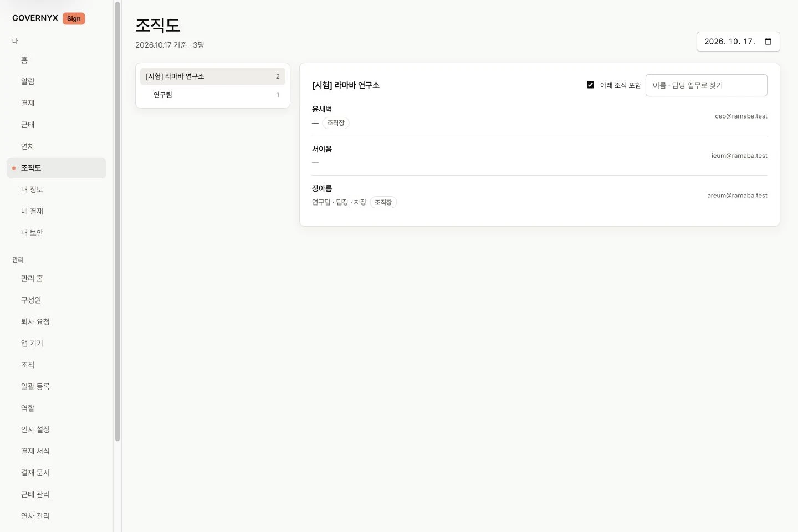Screen dimensions: 798x532
Task: Open 조직 management item
Action: [57, 365]
